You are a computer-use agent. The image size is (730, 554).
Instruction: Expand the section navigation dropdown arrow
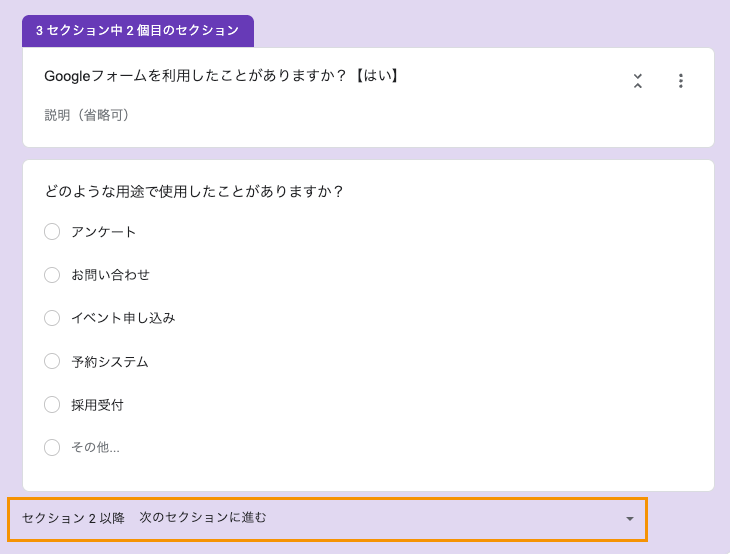tap(629, 519)
